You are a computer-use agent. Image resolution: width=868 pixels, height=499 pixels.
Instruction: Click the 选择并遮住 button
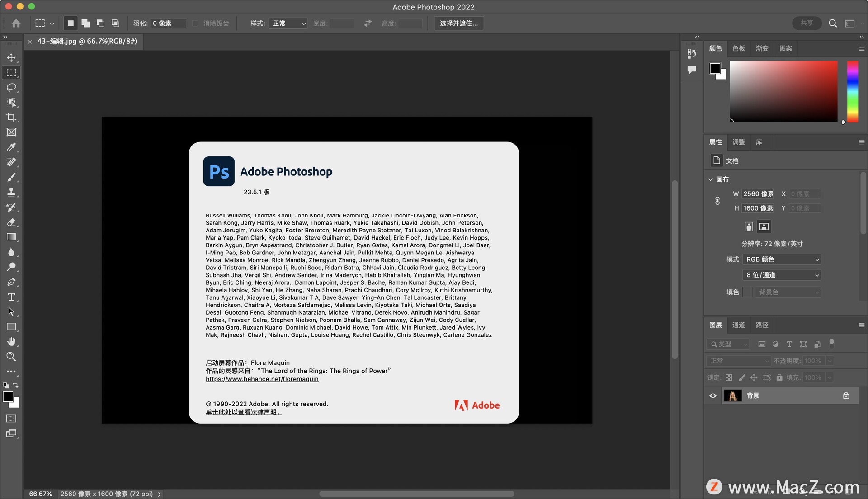pos(458,23)
